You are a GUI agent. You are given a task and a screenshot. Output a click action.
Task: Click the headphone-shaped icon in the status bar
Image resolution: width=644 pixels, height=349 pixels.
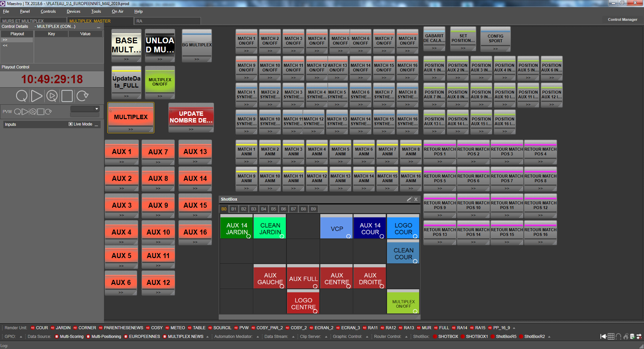coord(619,336)
